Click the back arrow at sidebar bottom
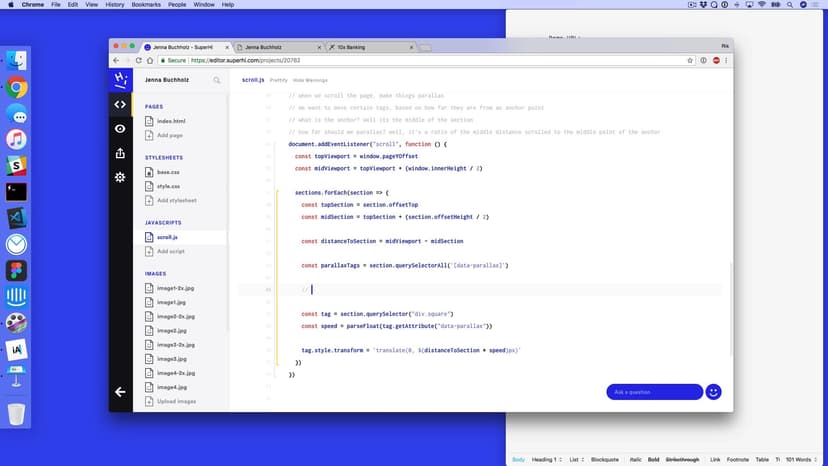The height and width of the screenshot is (466, 828). 120,392
